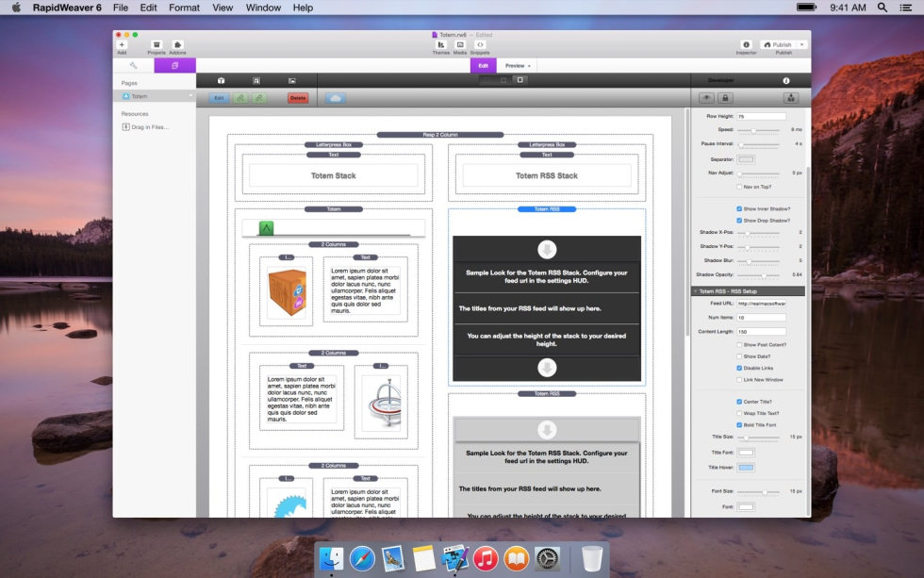Open the Themes browser icon
924x578 pixels.
(x=441, y=44)
